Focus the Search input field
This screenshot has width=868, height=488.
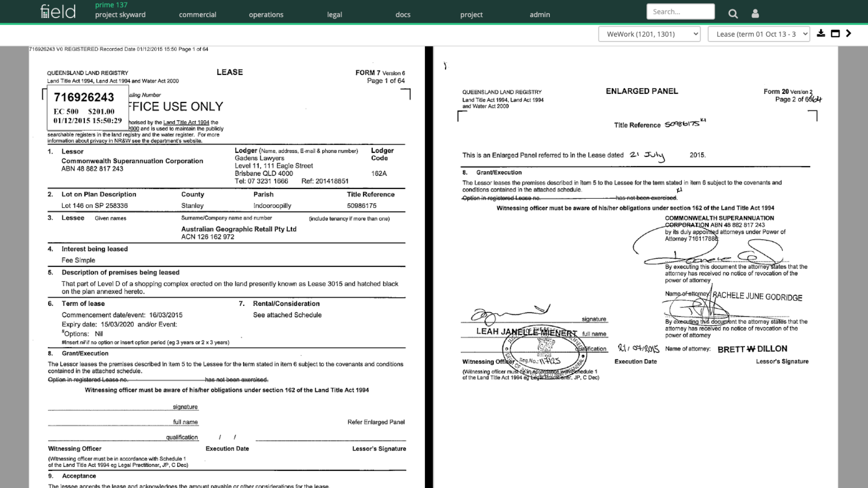click(x=680, y=12)
